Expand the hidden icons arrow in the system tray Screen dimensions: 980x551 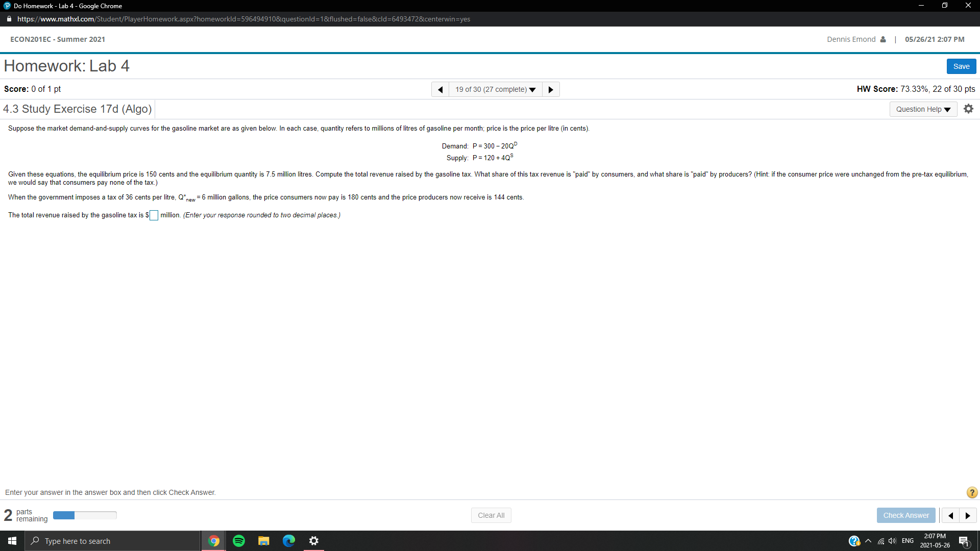868,541
